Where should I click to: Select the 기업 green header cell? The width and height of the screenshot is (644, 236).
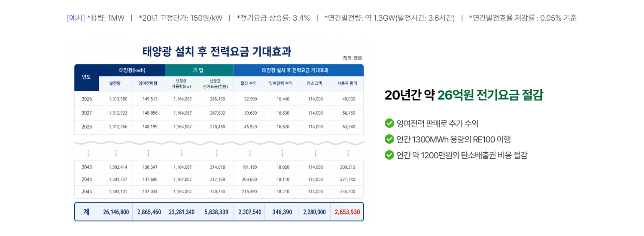pos(199,70)
